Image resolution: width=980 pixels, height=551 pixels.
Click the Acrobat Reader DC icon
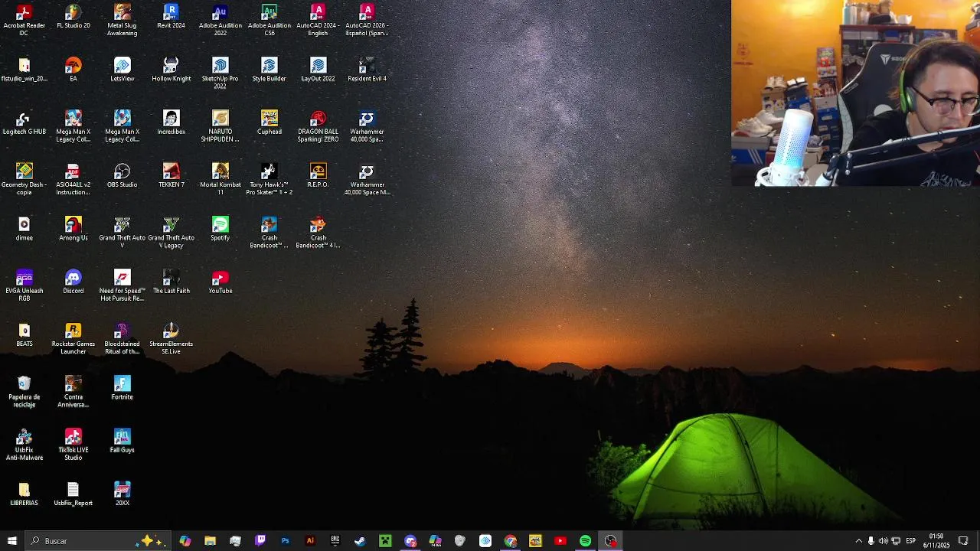(24, 20)
